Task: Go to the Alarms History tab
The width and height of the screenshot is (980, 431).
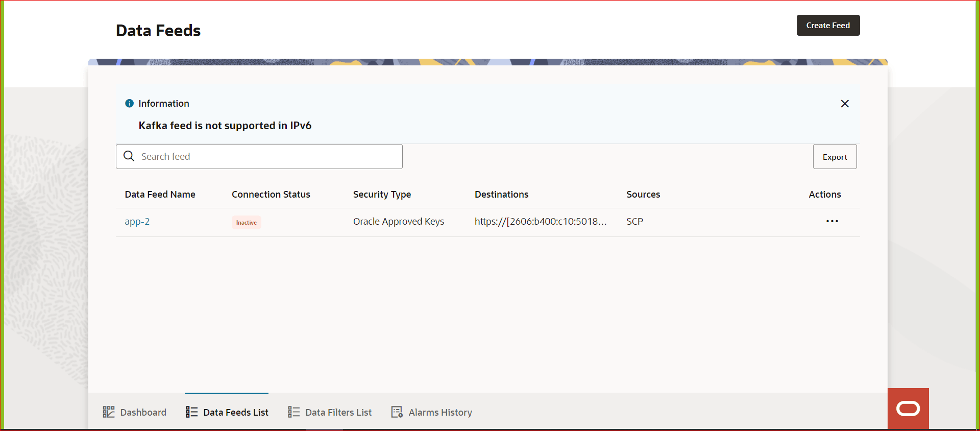Action: pyautogui.click(x=431, y=412)
